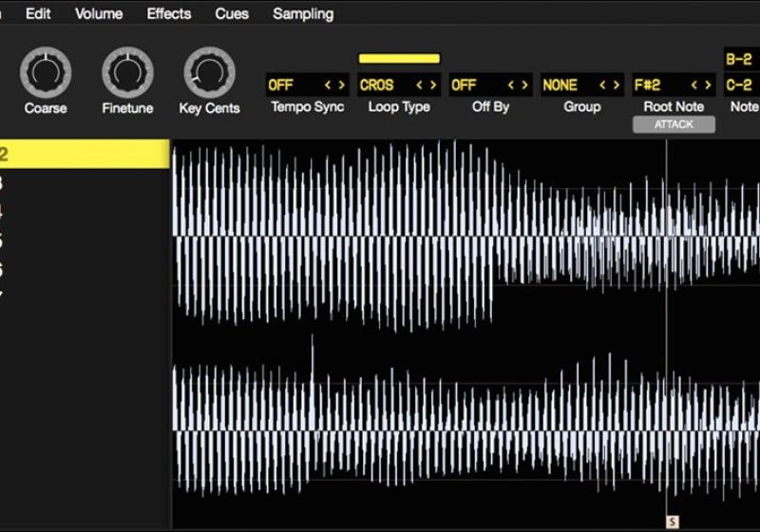This screenshot has width=760, height=532.
Task: Open the NONE Group value field
Action: coord(560,85)
